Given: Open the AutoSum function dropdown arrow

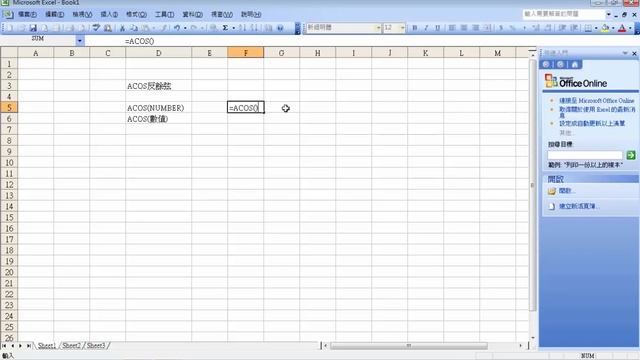Looking at the screenshot, I should [x=233, y=28].
